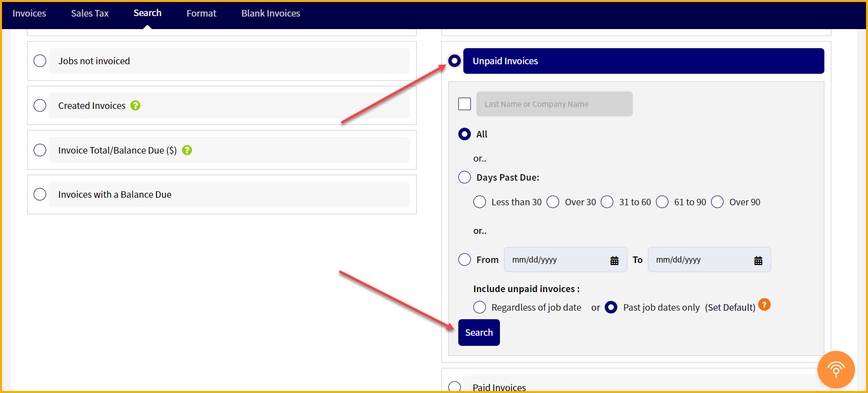
Task: Switch to the Search tab
Action: [147, 13]
